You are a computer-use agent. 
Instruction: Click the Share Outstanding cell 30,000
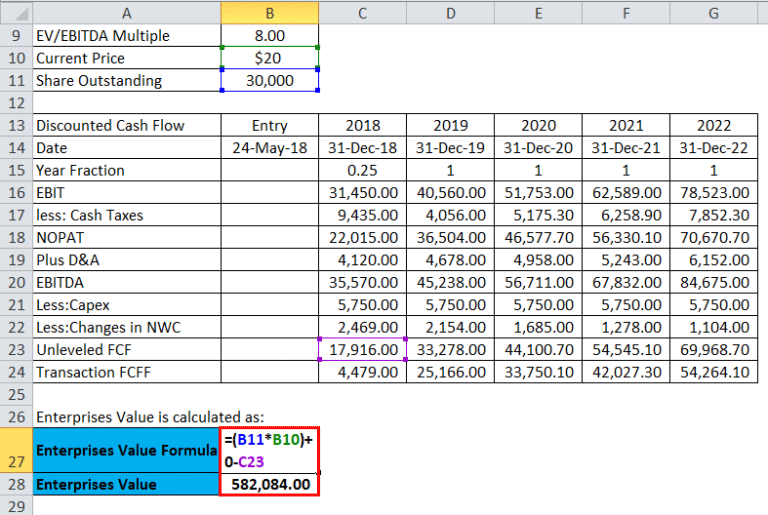point(269,80)
